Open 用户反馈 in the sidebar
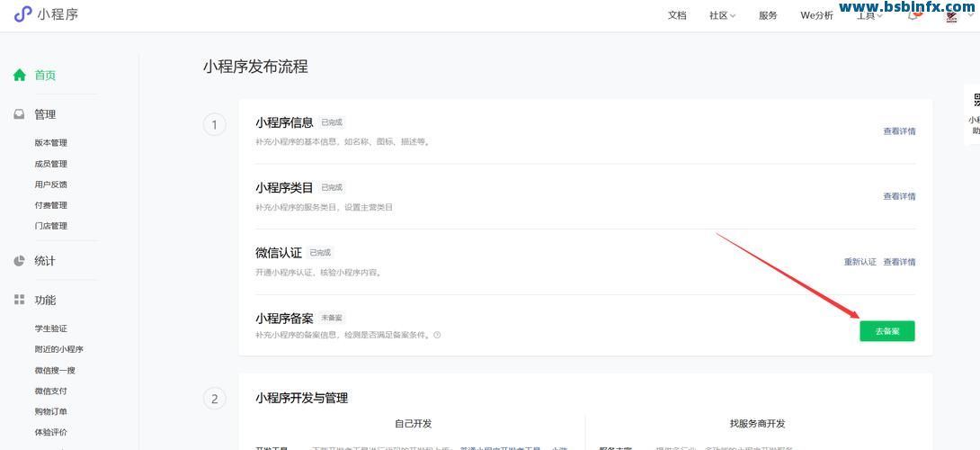This screenshot has width=980, height=450. 50,184
